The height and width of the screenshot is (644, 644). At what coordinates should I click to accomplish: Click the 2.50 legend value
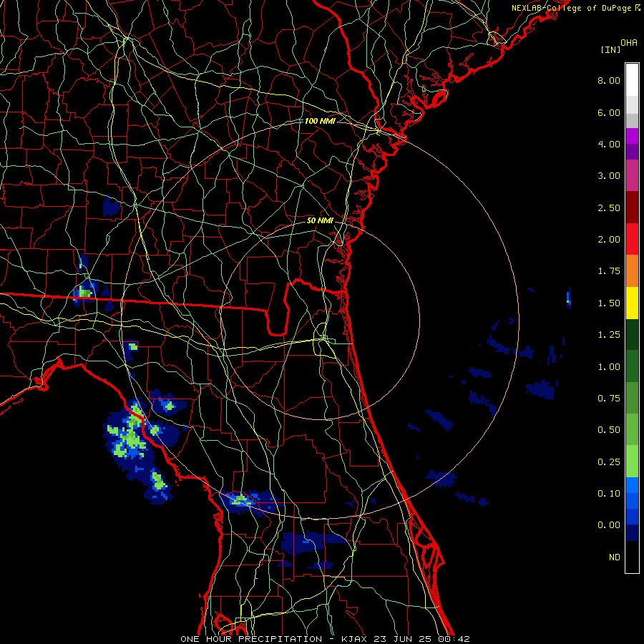click(x=609, y=208)
